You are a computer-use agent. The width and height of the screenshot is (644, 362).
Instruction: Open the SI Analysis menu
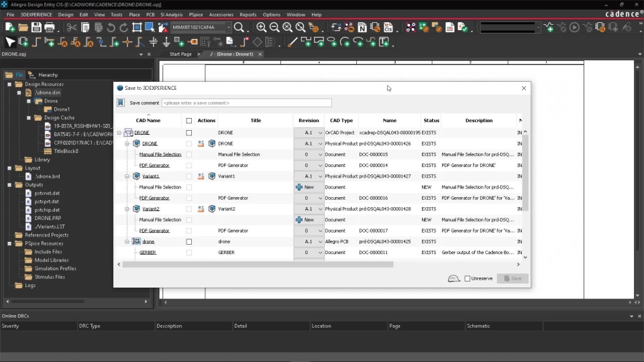pyautogui.click(x=171, y=14)
